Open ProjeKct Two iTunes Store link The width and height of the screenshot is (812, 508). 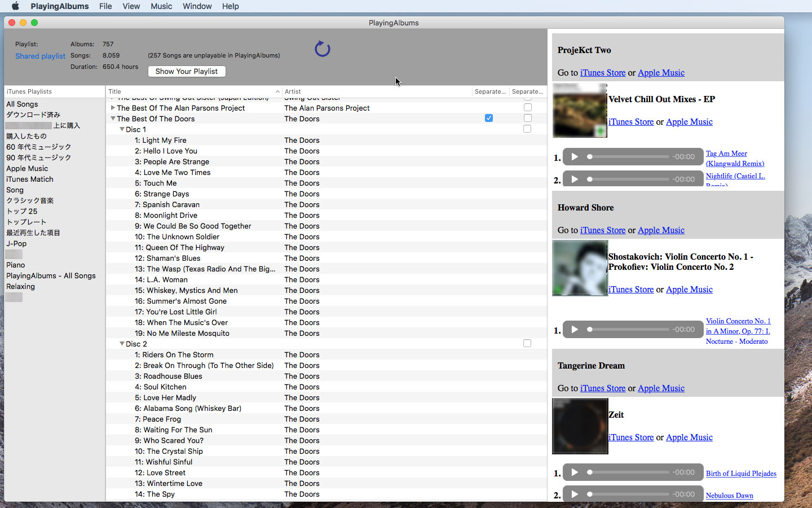(603, 72)
